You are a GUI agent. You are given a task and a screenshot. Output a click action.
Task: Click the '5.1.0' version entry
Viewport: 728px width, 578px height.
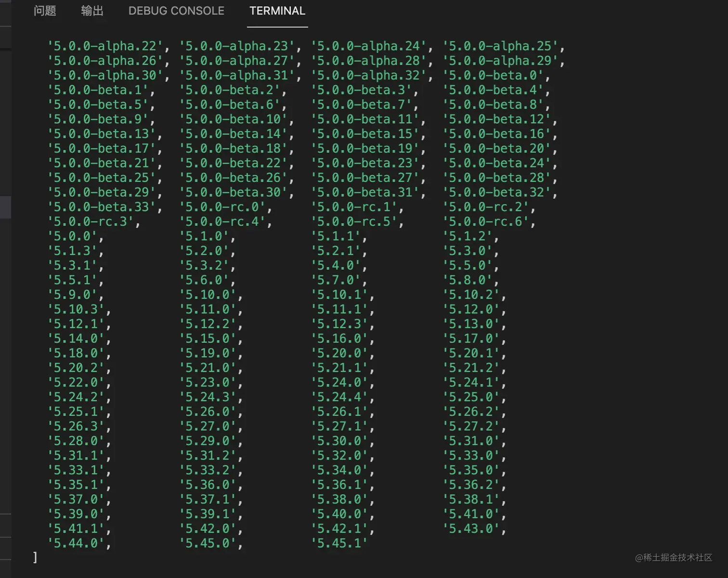(204, 236)
